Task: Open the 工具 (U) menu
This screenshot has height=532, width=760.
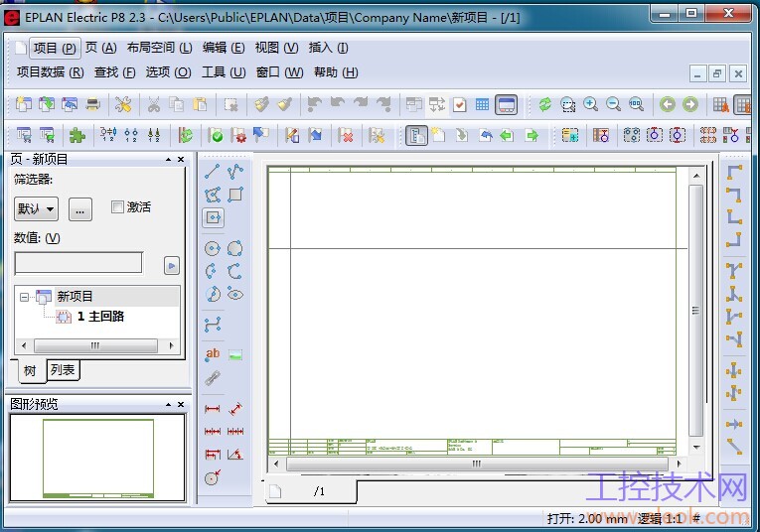Action: pyautogui.click(x=224, y=72)
